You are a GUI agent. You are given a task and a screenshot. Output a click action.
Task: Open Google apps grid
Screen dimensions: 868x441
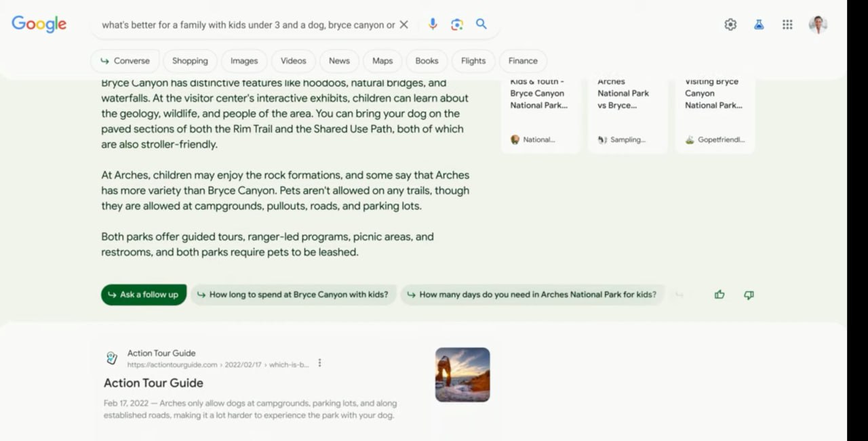point(787,24)
